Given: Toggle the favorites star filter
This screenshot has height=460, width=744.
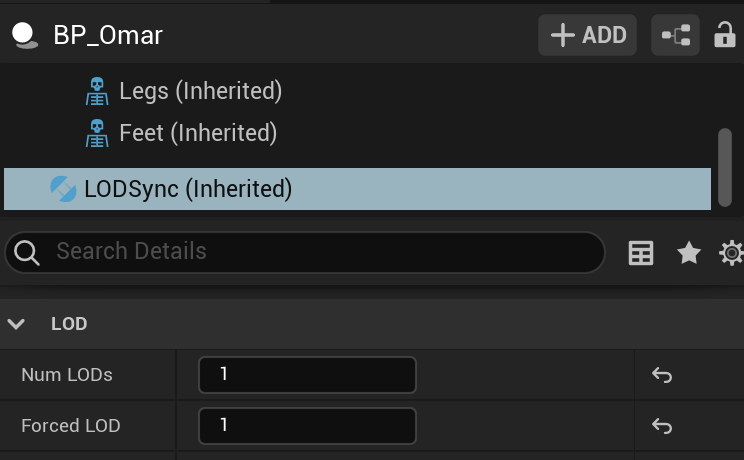Looking at the screenshot, I should click(x=689, y=253).
